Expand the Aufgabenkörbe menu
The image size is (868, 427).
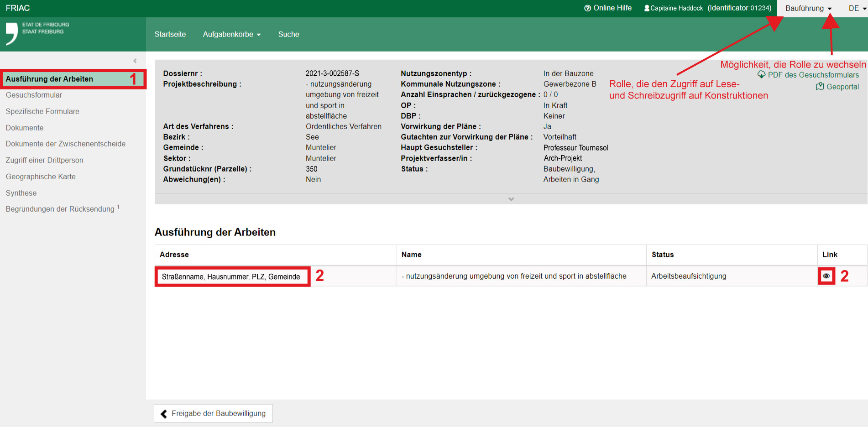tap(232, 35)
